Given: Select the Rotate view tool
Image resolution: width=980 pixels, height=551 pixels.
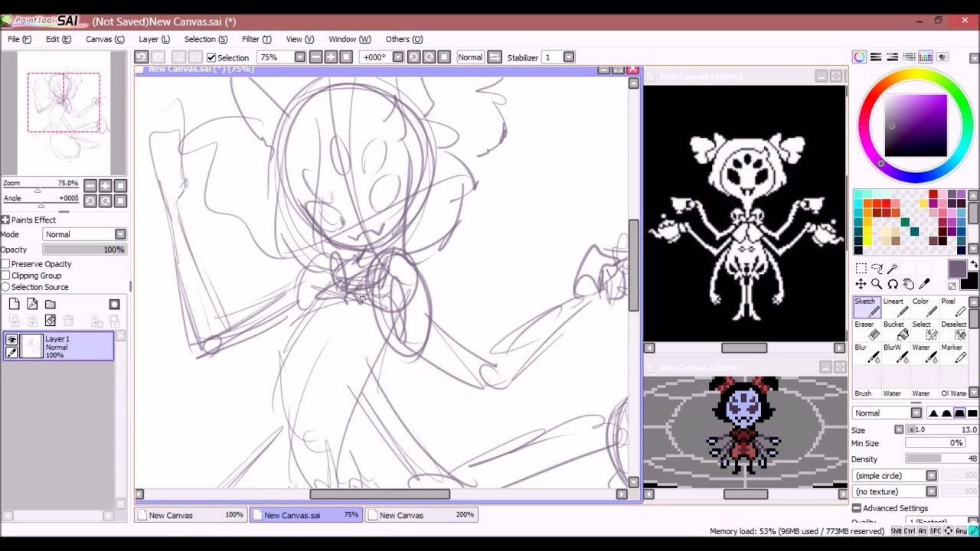Looking at the screenshot, I should pyautogui.click(x=893, y=284).
